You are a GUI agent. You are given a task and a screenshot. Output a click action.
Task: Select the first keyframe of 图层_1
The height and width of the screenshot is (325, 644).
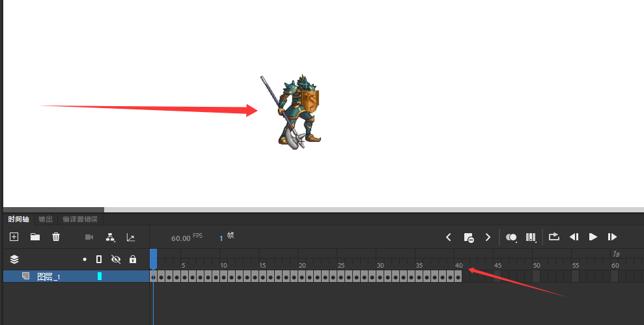click(153, 277)
